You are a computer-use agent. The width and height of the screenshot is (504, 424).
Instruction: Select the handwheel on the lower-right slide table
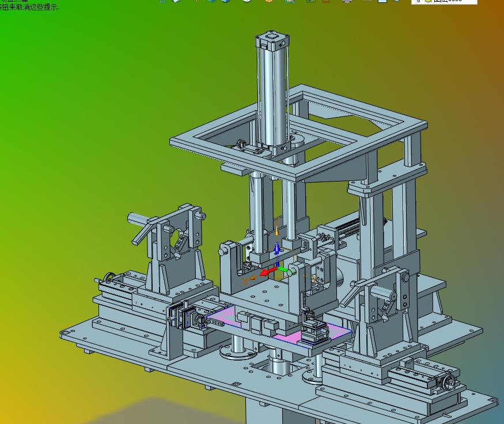pos(448,382)
